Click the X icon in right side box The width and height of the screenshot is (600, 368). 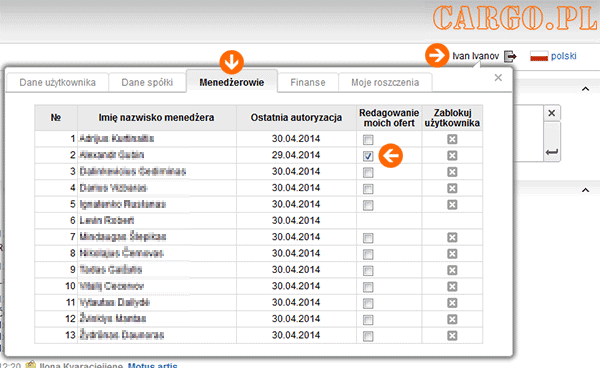point(552,113)
